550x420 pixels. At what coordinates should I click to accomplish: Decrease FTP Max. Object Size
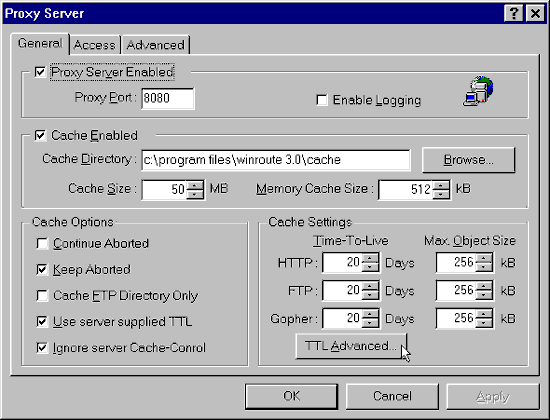click(484, 295)
